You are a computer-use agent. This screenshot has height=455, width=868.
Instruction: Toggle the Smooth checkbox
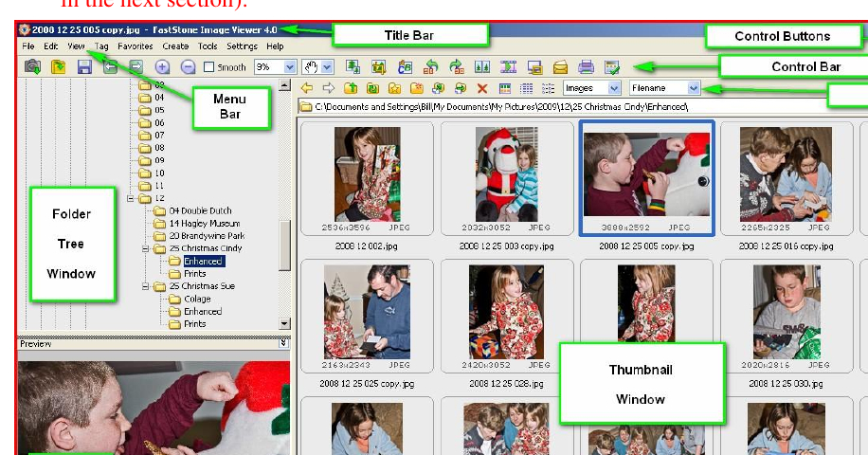tap(208, 67)
